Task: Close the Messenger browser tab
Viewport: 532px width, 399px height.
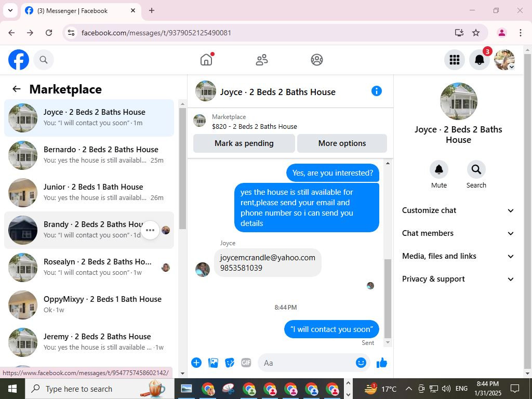Action: click(133, 10)
